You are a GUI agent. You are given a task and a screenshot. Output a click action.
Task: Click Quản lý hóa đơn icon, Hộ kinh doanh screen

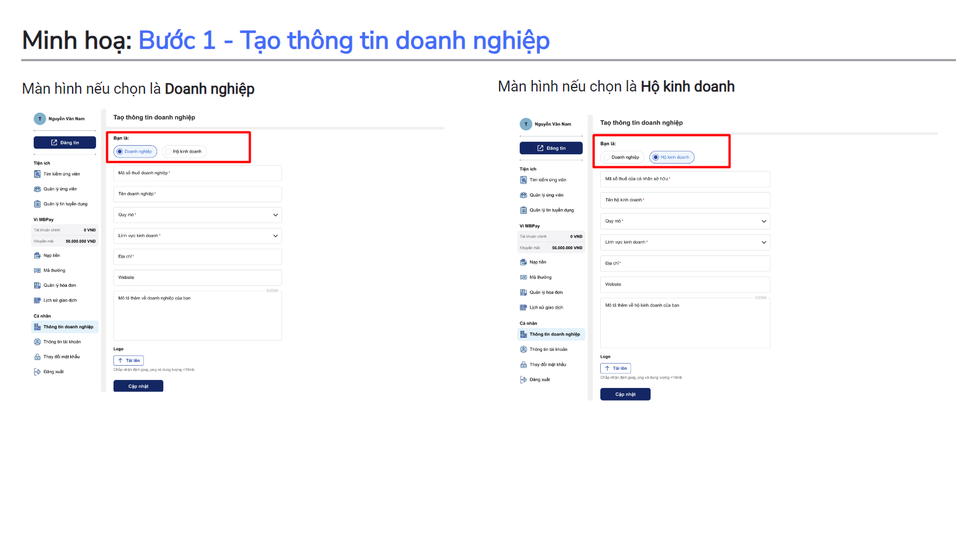(x=523, y=293)
